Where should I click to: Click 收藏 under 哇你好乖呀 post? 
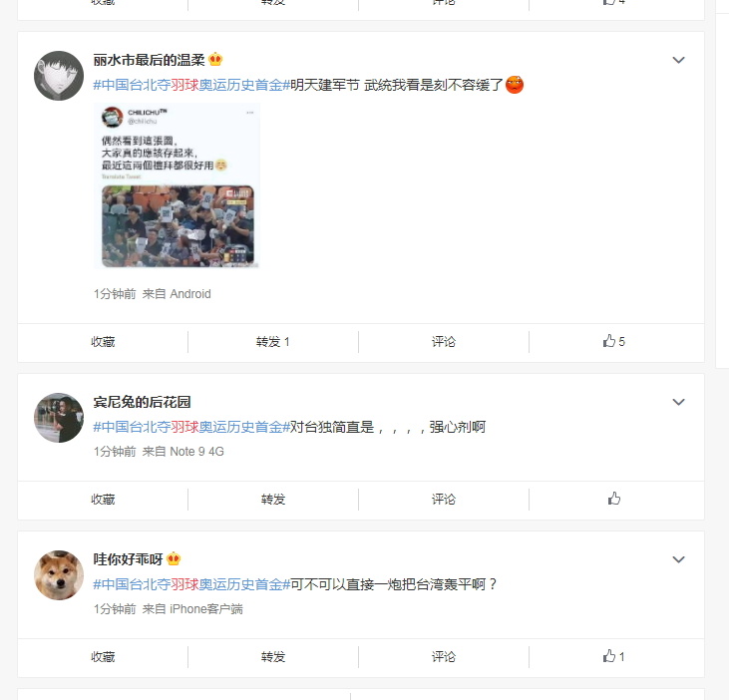point(103,657)
